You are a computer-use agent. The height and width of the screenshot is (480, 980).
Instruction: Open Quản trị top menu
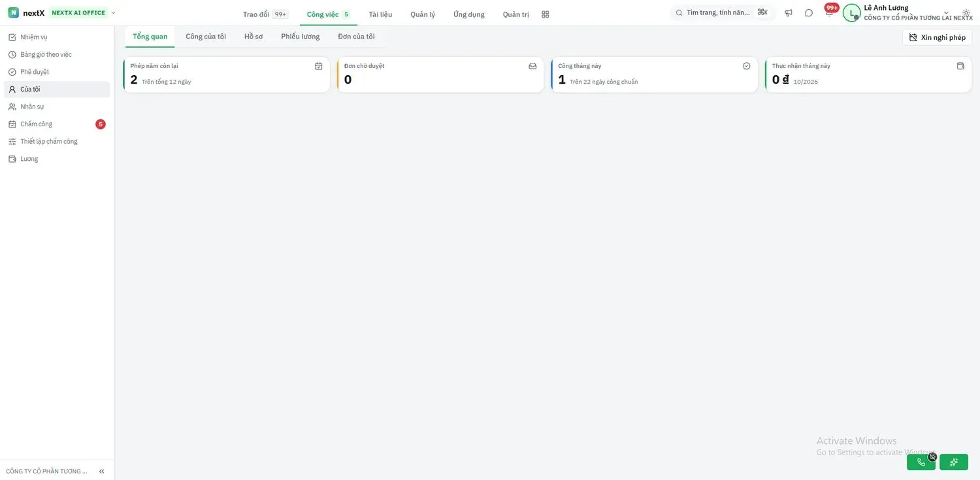point(516,14)
